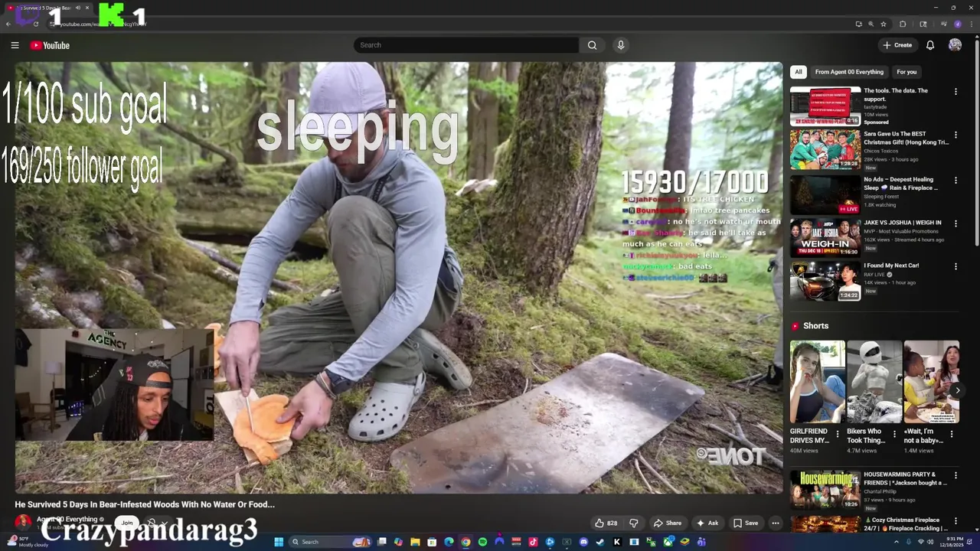Open the notifications bell
The width and height of the screenshot is (980, 551).
930,45
